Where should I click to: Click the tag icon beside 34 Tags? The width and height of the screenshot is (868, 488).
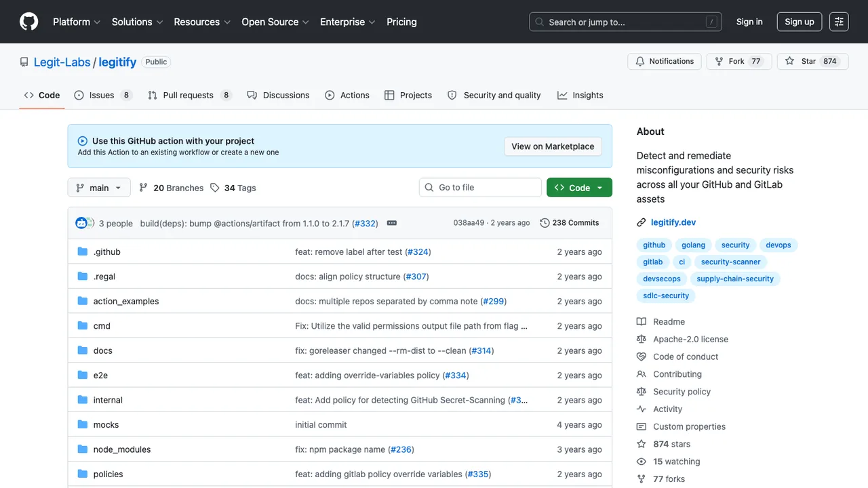pyautogui.click(x=215, y=188)
